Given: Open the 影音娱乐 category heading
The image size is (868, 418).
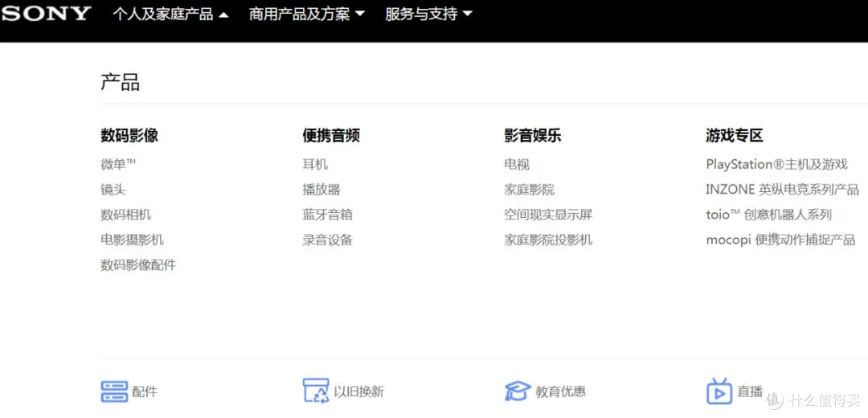Looking at the screenshot, I should (533, 136).
